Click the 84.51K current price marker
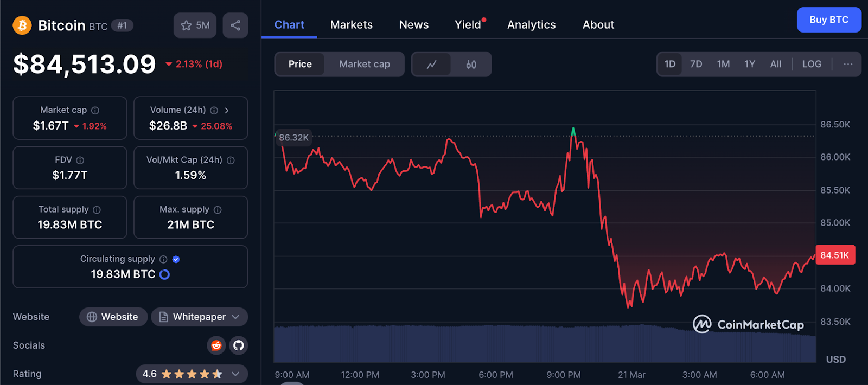Screen dimensions: 868x385 834,255
